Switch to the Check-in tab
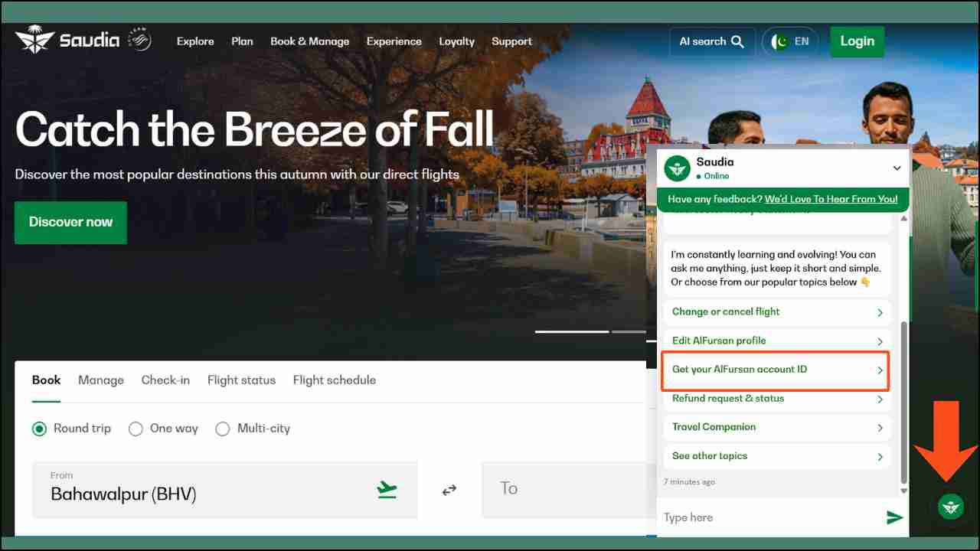The width and height of the screenshot is (980, 551). coord(165,380)
